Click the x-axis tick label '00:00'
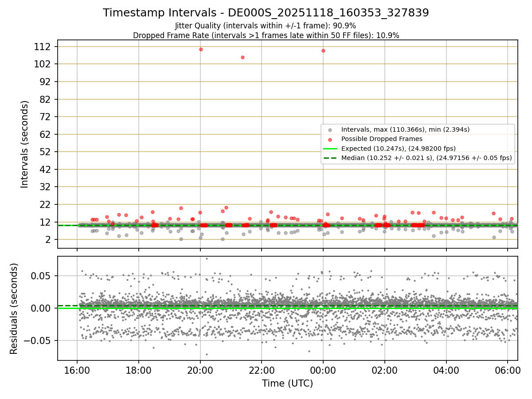Screen dimensions: 532x399 (x=323, y=370)
